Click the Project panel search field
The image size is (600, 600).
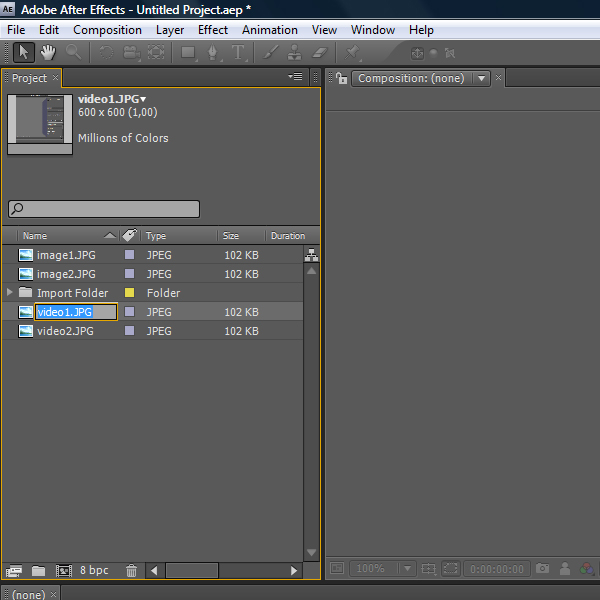click(x=104, y=209)
